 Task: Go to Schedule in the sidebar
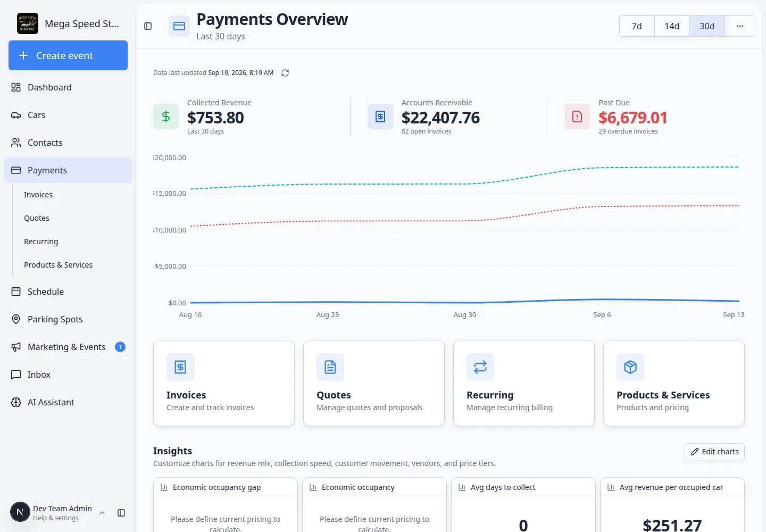(68, 292)
